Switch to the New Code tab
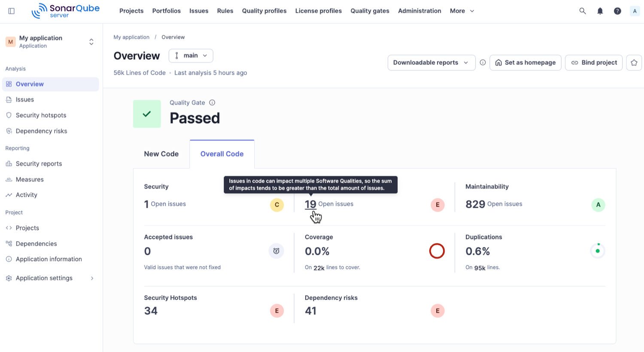 click(161, 154)
